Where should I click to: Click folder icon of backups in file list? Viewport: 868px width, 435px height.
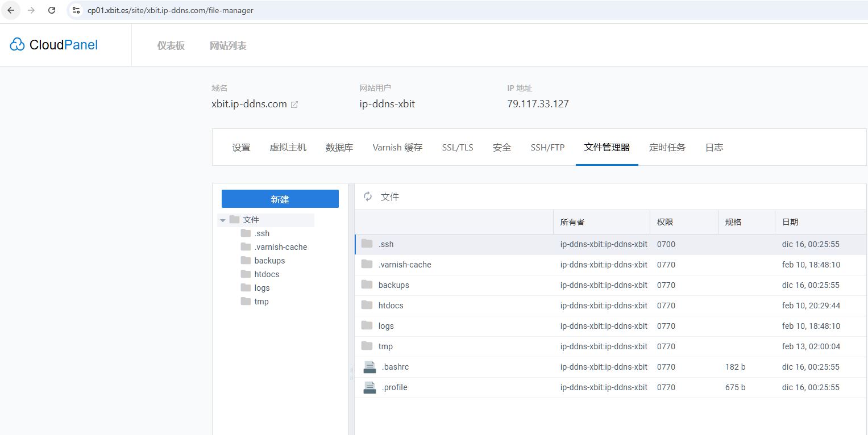coord(367,285)
